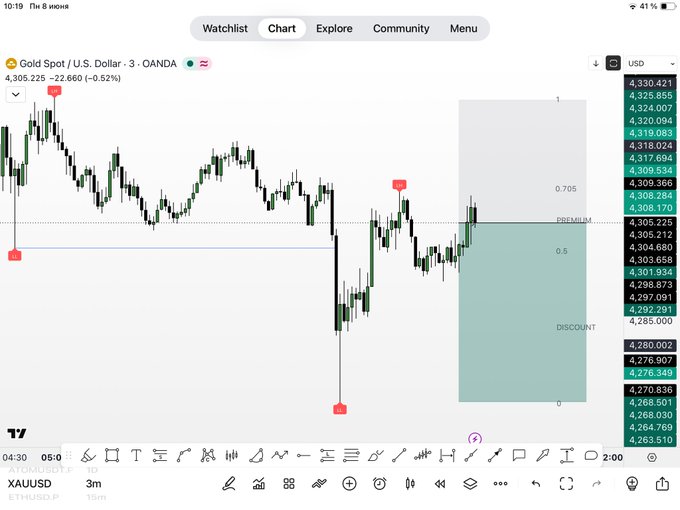Start bar replay with rewind icon
This screenshot has width=680, height=510.
pyautogui.click(x=440, y=484)
